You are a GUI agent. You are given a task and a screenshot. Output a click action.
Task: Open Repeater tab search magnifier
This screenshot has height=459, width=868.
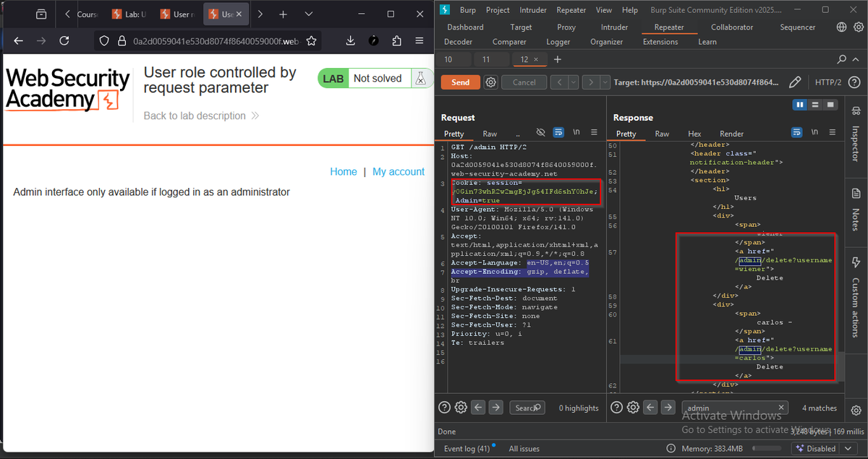(842, 59)
